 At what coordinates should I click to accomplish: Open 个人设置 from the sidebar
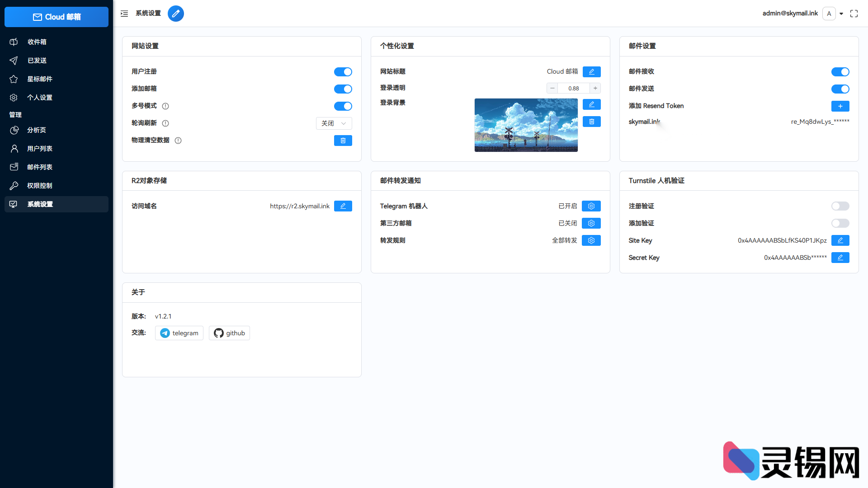point(40,97)
